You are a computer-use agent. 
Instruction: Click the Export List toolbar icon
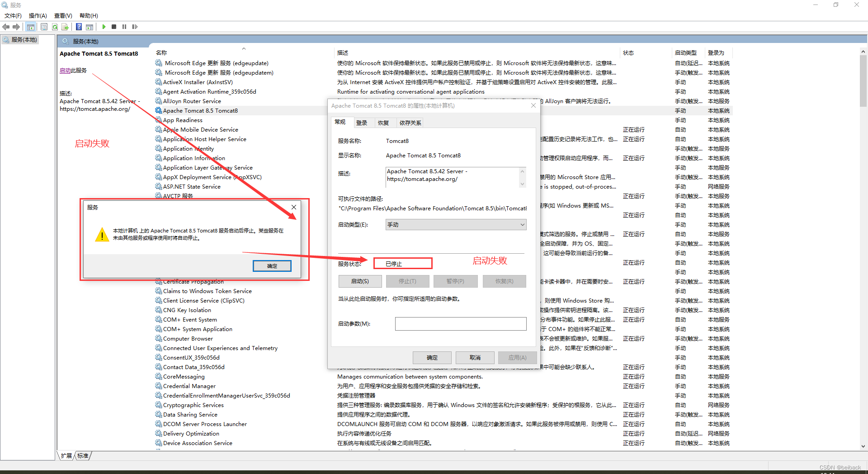coord(65,27)
